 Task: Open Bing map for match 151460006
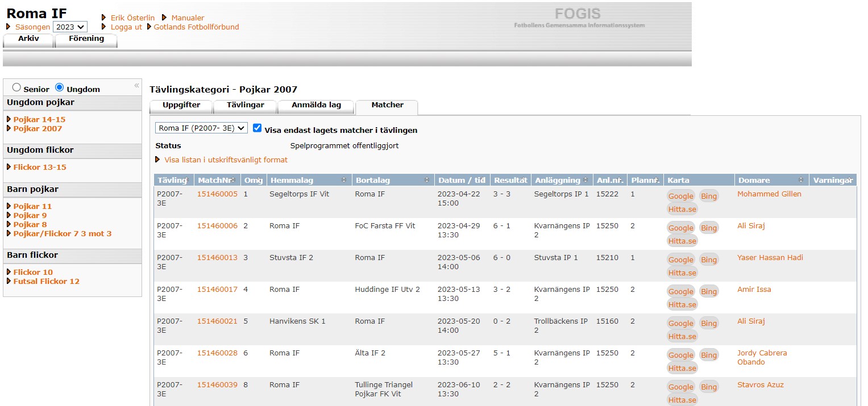click(708, 228)
